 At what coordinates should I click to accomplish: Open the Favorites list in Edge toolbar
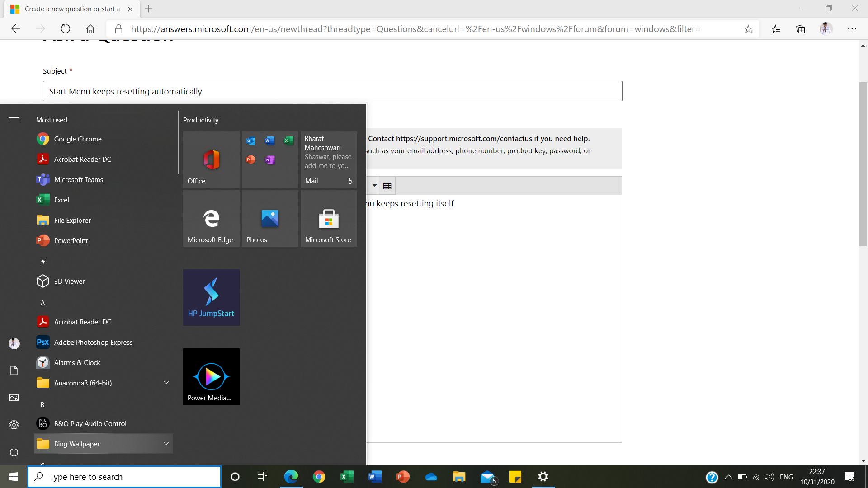(776, 29)
